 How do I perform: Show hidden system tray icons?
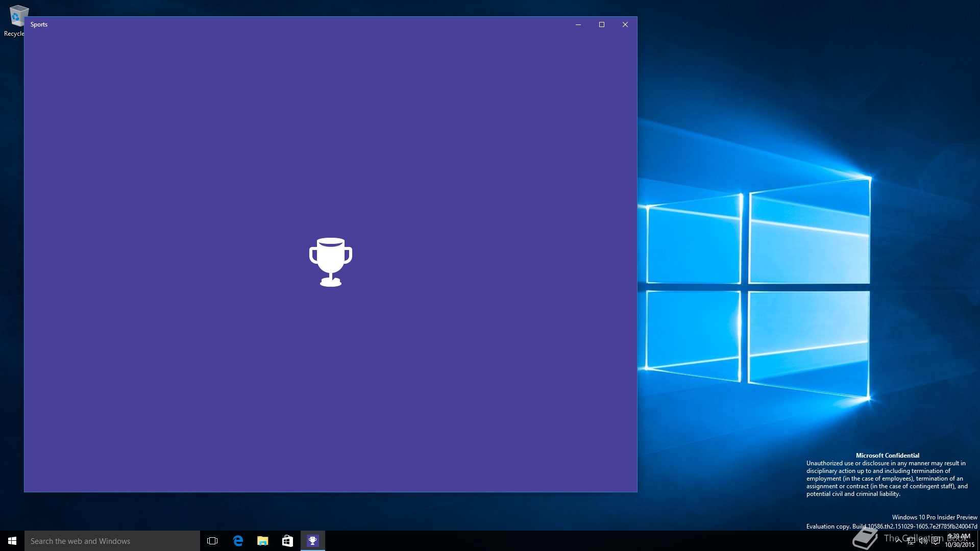[x=898, y=541]
